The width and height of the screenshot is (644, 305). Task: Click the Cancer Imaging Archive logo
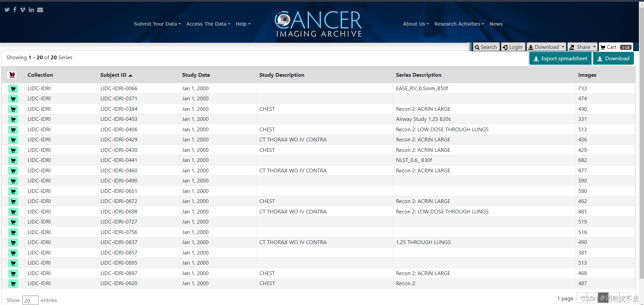(318, 24)
